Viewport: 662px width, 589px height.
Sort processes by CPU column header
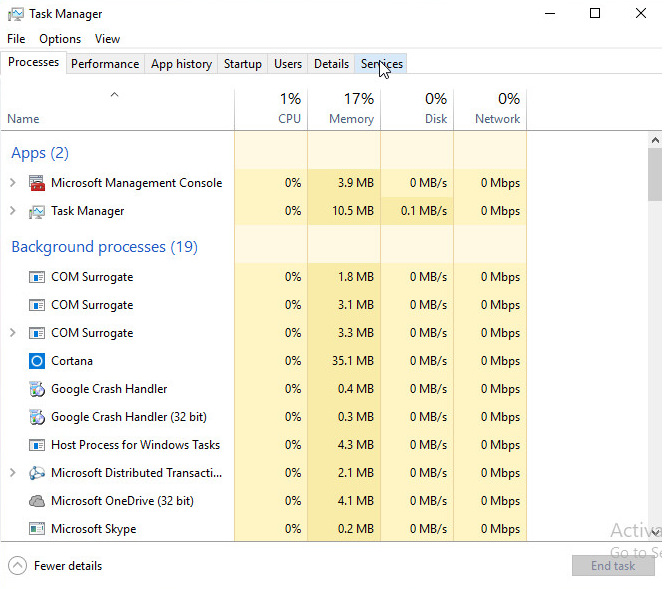click(x=271, y=109)
